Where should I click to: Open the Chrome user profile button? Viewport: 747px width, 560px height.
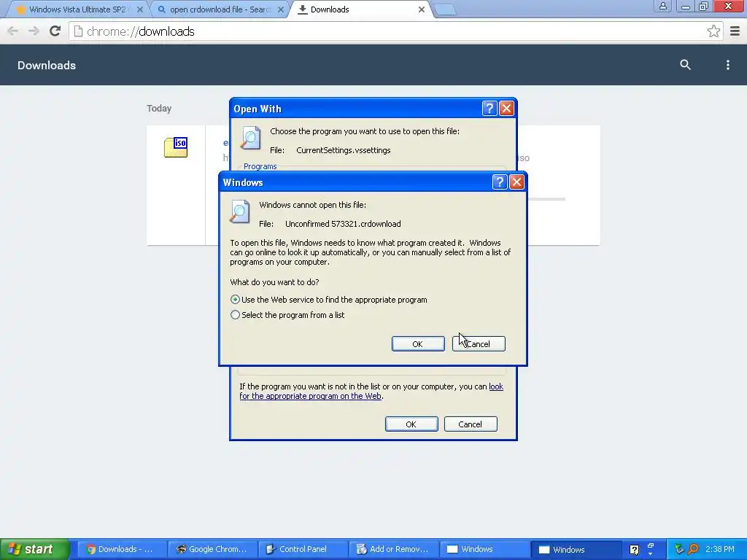[662, 6]
